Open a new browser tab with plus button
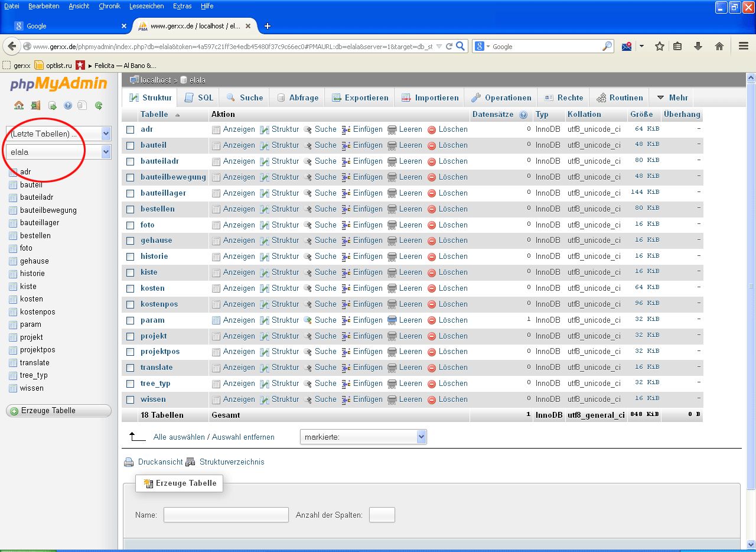The image size is (756, 552). point(268,26)
